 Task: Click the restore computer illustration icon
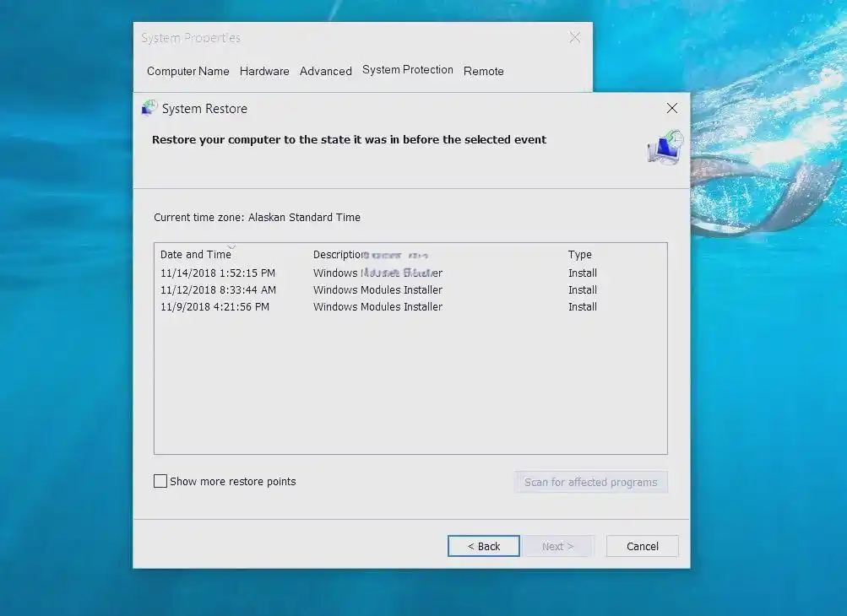pyautogui.click(x=664, y=146)
